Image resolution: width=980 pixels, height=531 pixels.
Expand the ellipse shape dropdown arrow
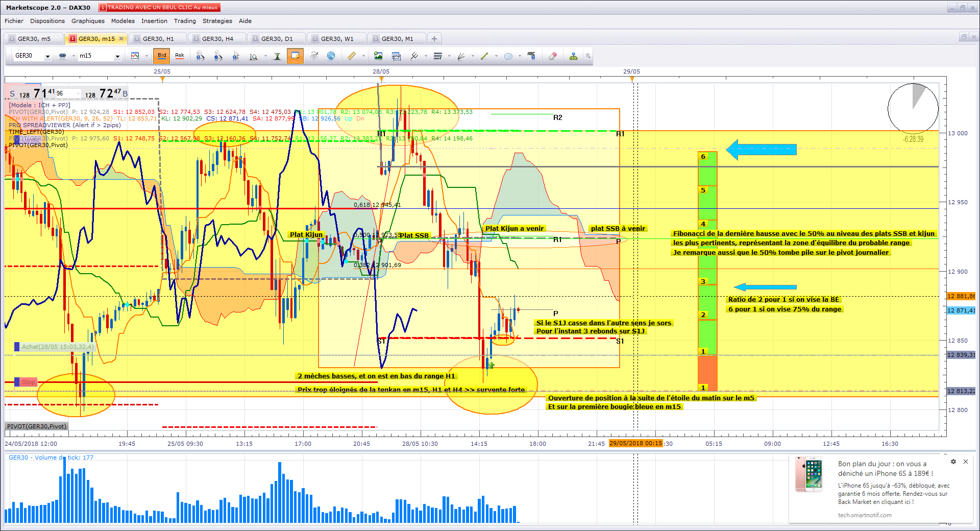point(520,56)
